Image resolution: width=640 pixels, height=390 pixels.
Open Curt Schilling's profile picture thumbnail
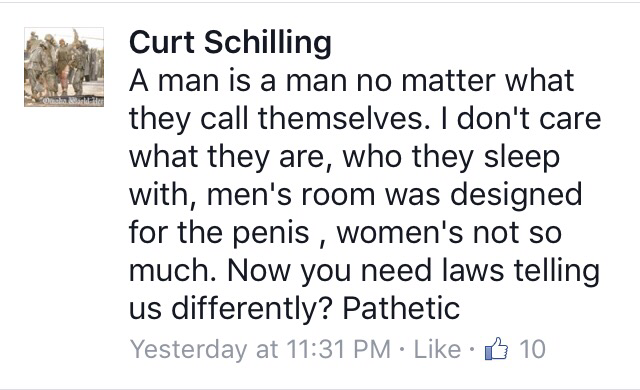tap(64, 67)
